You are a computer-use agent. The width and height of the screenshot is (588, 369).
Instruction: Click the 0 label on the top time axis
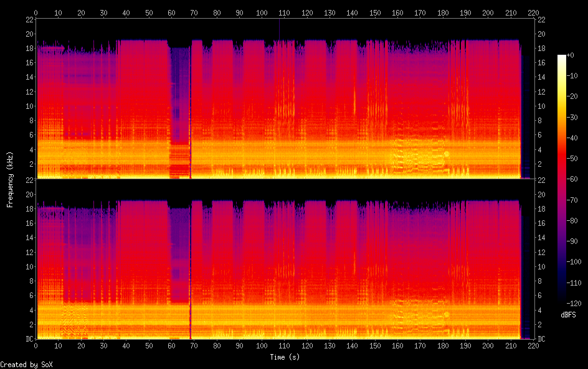(36, 12)
